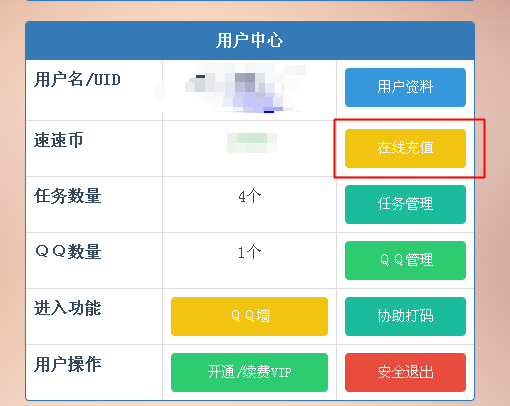Image resolution: width=510 pixels, height=406 pixels.
Task: Click the Q Q数量 row label
Action: point(68,252)
